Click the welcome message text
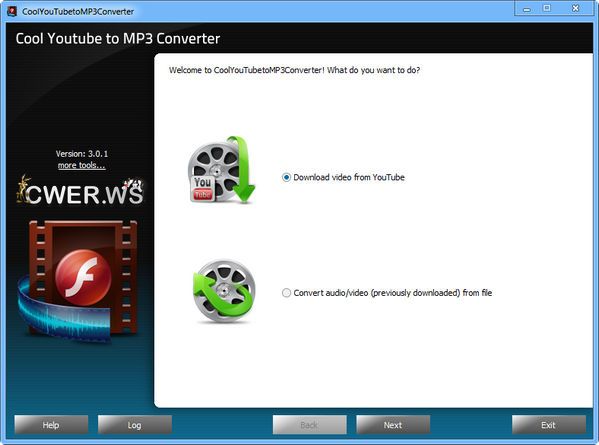 (x=294, y=70)
